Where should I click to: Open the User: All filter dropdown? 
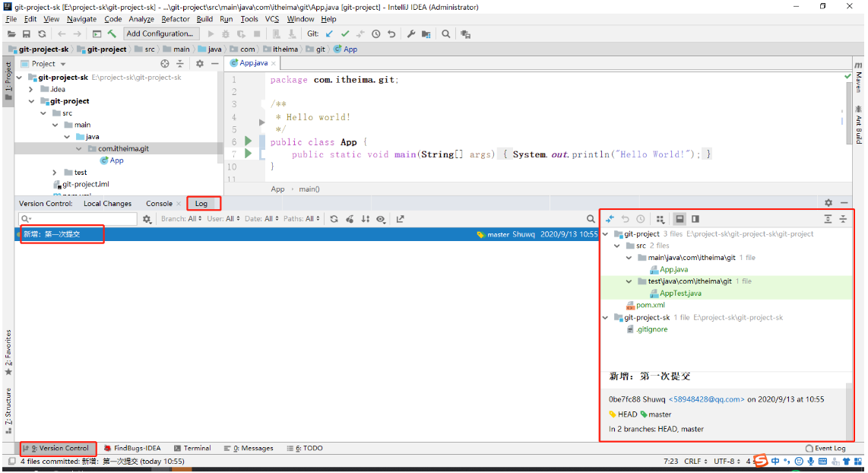(223, 219)
